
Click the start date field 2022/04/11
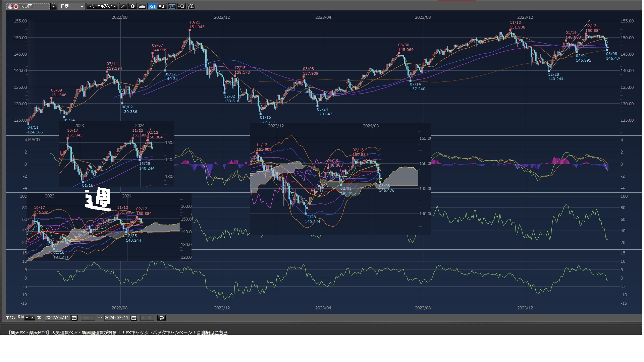(57, 318)
